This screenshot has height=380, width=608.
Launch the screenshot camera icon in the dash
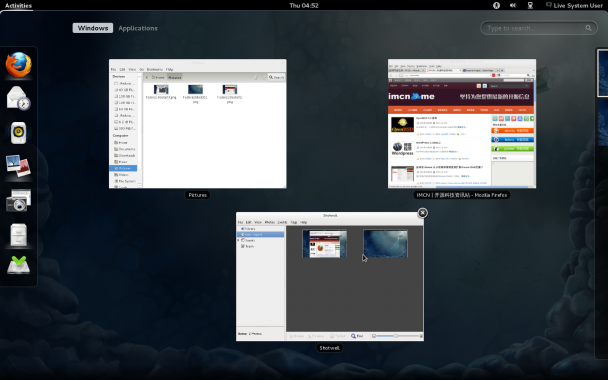[x=19, y=200]
